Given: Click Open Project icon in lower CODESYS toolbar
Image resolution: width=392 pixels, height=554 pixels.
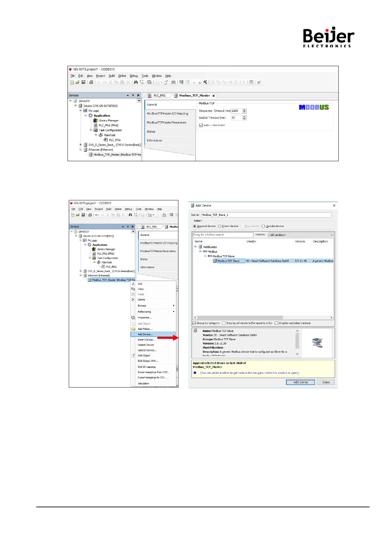Looking at the screenshot, I should click(78, 215).
